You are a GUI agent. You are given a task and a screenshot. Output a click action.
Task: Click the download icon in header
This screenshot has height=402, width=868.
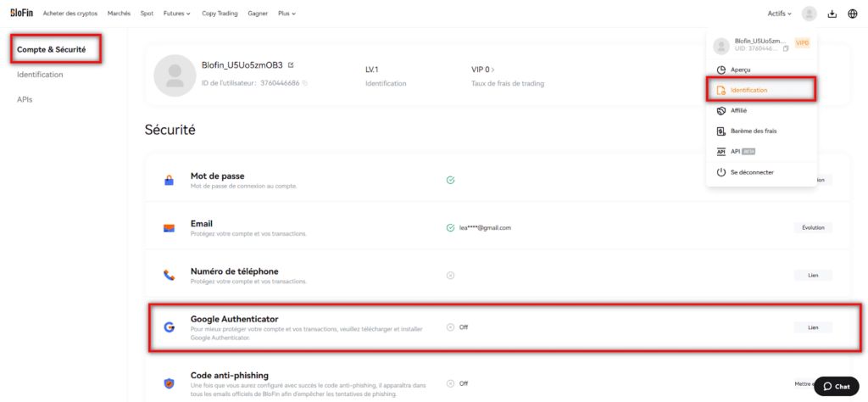(x=832, y=14)
